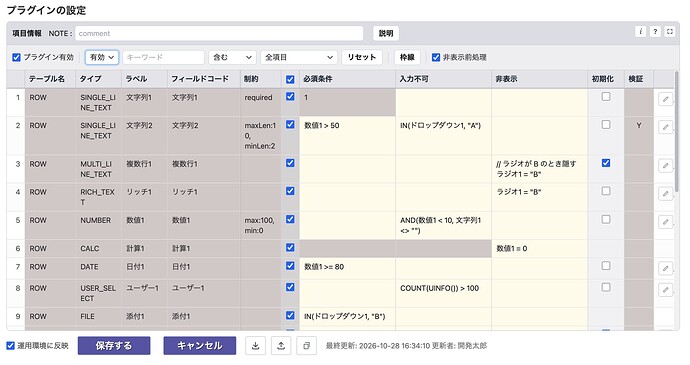Open help with the question mark icon
This screenshot has height=365, width=690.
pyautogui.click(x=655, y=32)
